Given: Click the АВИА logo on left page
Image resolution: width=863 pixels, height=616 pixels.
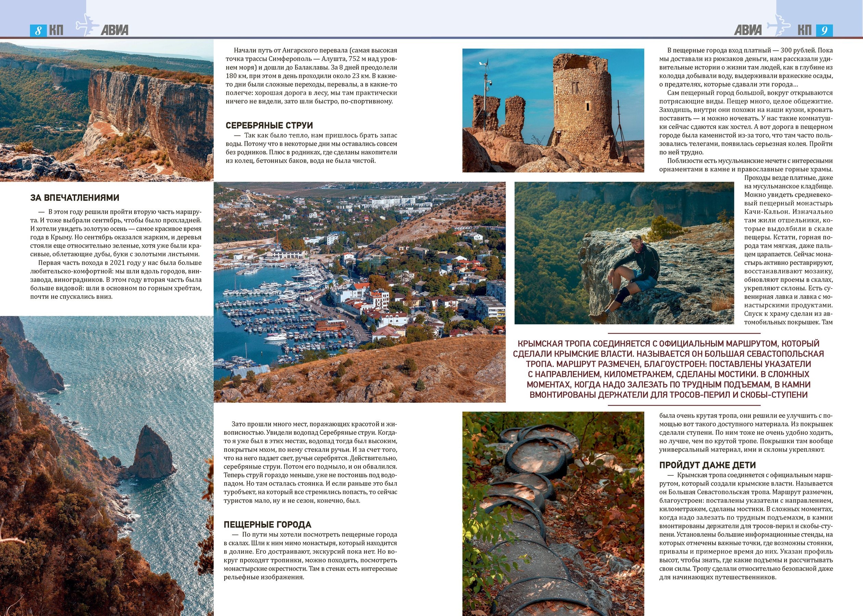Looking at the screenshot, I should 115,30.
